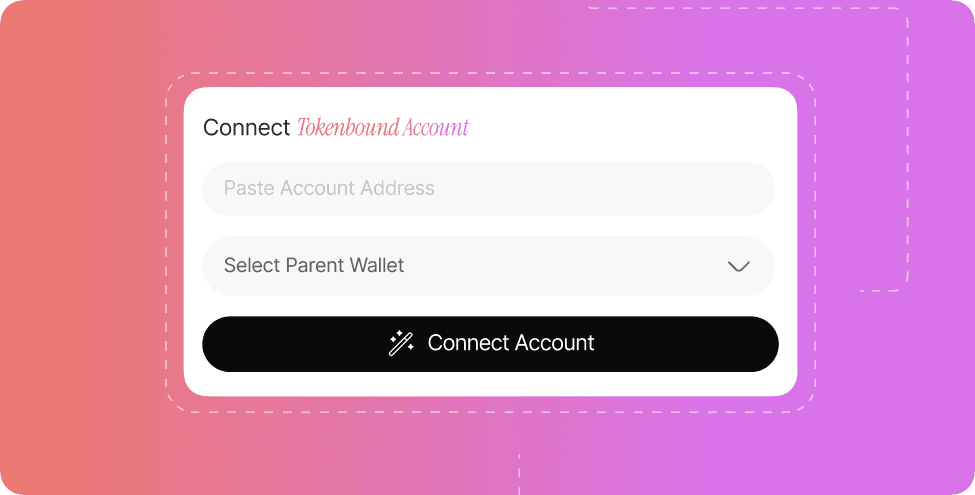Click the white card area below the button
Image resolution: width=975 pixels, height=495 pixels.
[x=490, y=384]
